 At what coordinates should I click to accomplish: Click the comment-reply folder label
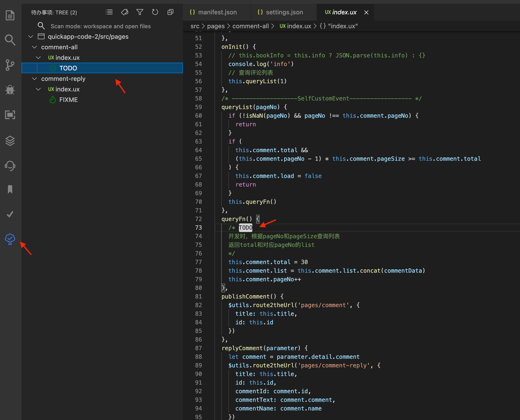pyautogui.click(x=63, y=79)
